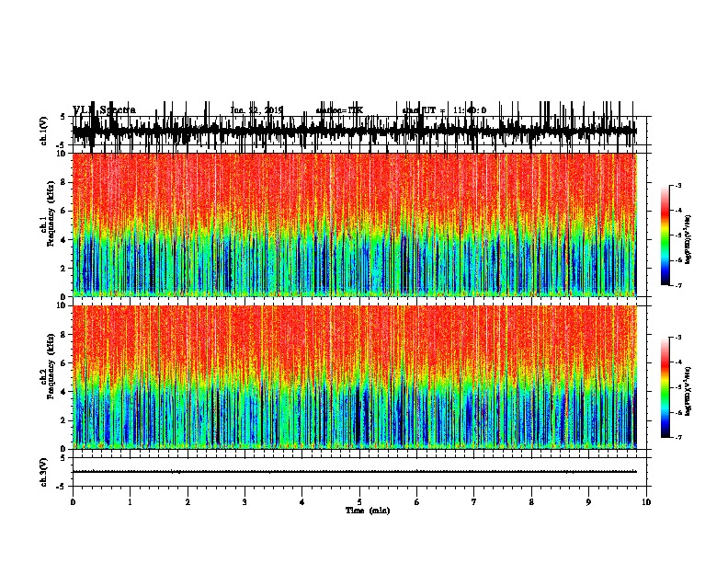Image resolution: width=728 pixels, height=563 pixels.
Task: Click the "2" kHz tick of ch.1 spectrogram
Action: pyautogui.click(x=63, y=268)
